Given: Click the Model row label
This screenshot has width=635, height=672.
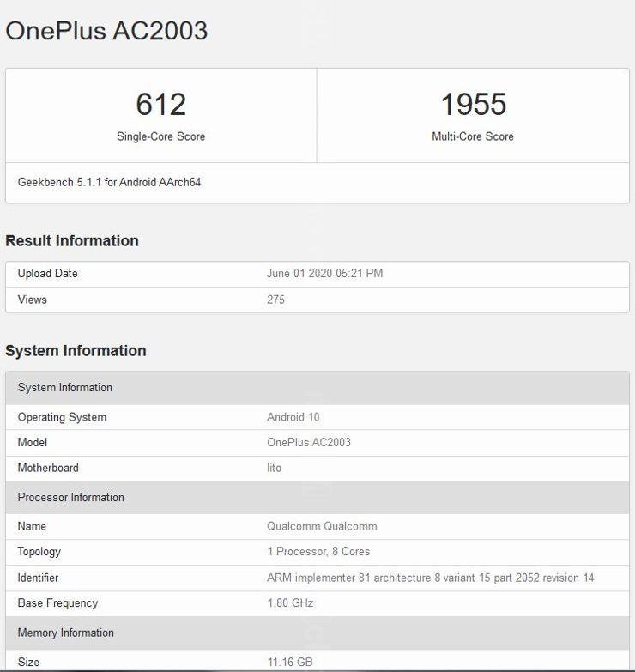Looking at the screenshot, I should coord(33,442).
